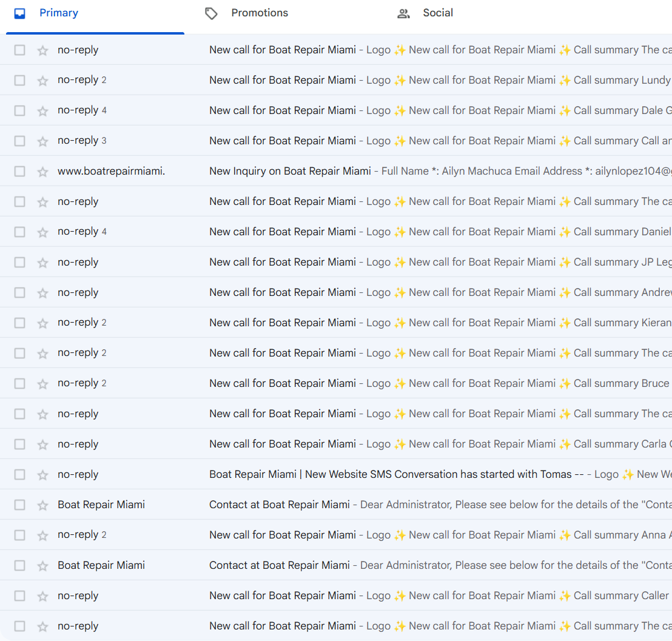The image size is (672, 641).
Task: Click the Social people icon
Action: [x=403, y=13]
